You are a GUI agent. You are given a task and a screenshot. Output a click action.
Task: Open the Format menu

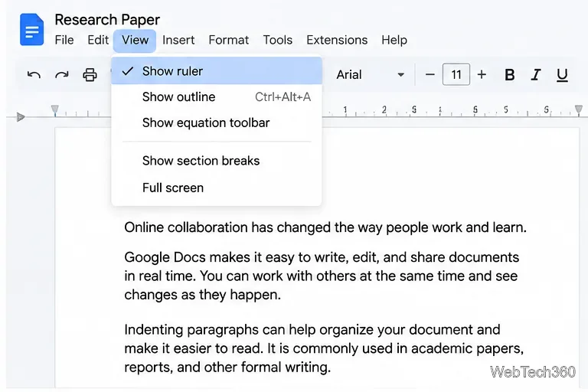coord(229,40)
